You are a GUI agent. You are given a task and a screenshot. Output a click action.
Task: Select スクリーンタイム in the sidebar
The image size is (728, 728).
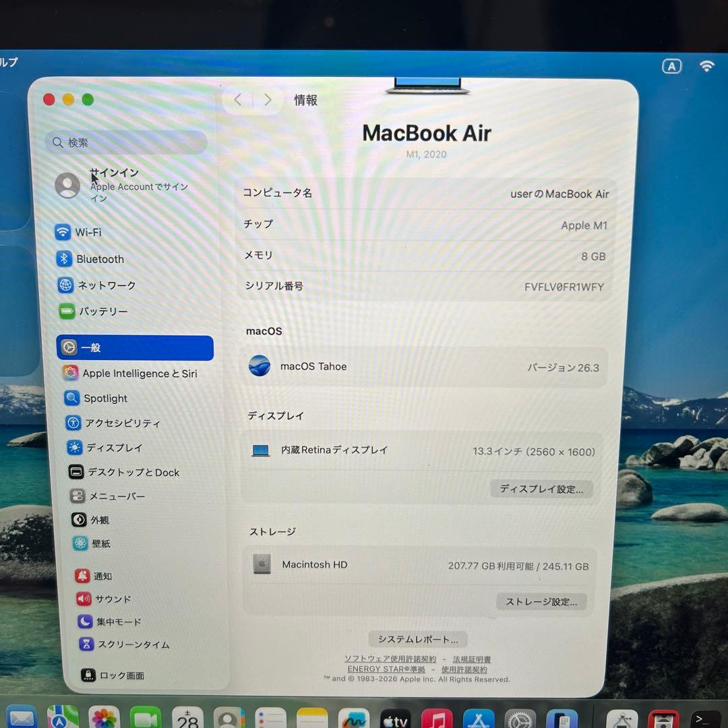pos(125,644)
